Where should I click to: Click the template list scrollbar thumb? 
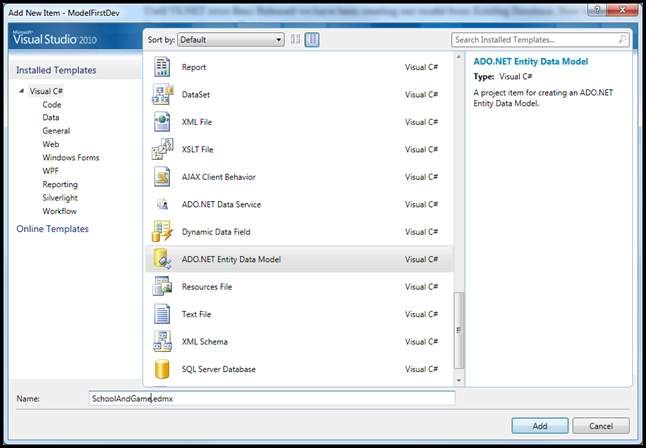click(459, 330)
